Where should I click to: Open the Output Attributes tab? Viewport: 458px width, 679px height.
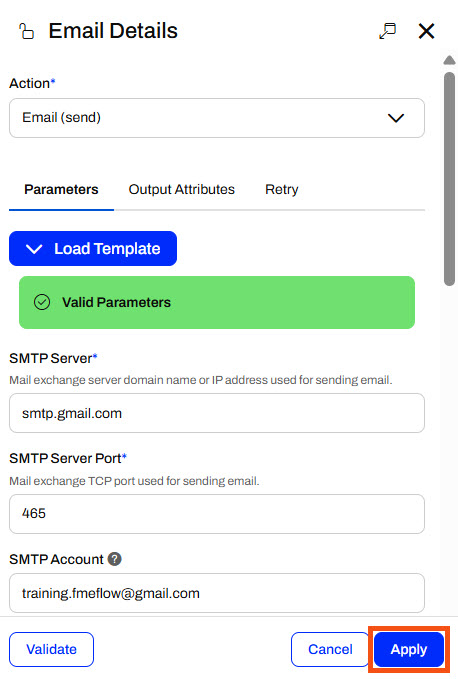(x=181, y=189)
